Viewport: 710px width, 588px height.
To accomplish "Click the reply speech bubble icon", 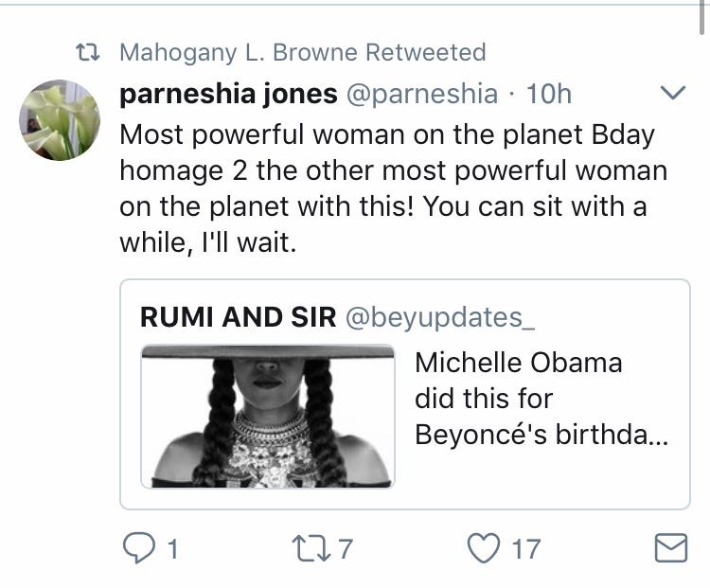I will 139,546.
